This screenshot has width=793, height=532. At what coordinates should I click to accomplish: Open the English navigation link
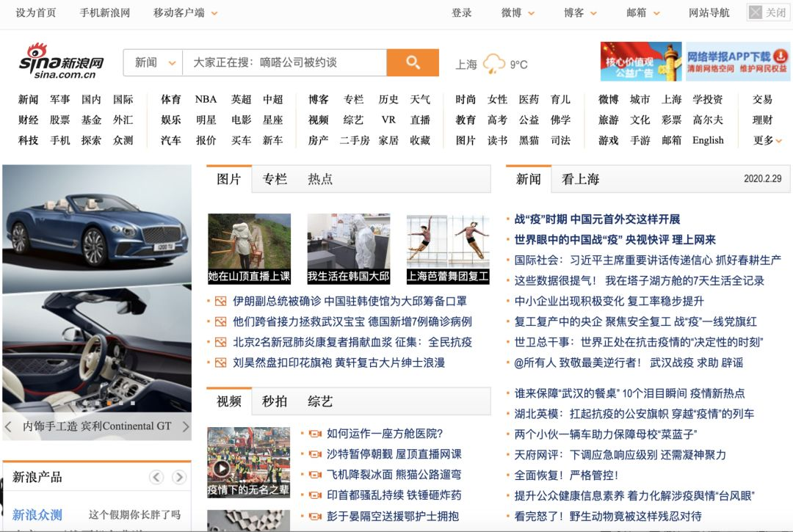[708, 140]
